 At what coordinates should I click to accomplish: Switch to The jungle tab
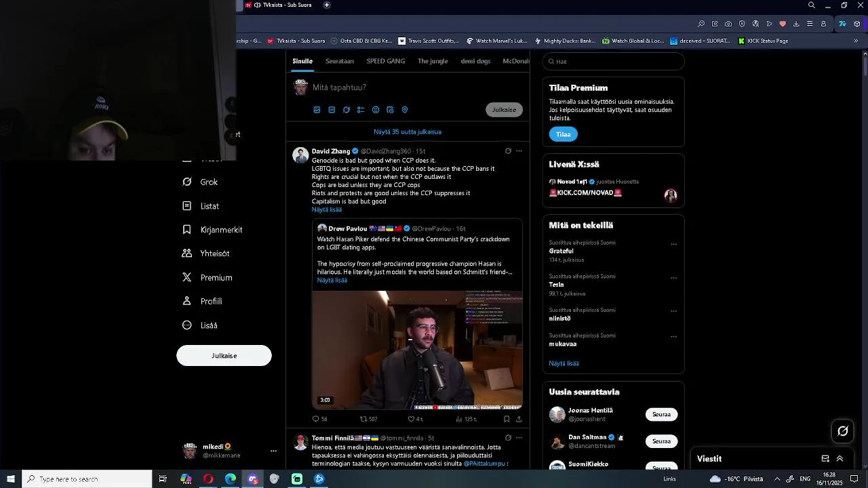point(433,61)
